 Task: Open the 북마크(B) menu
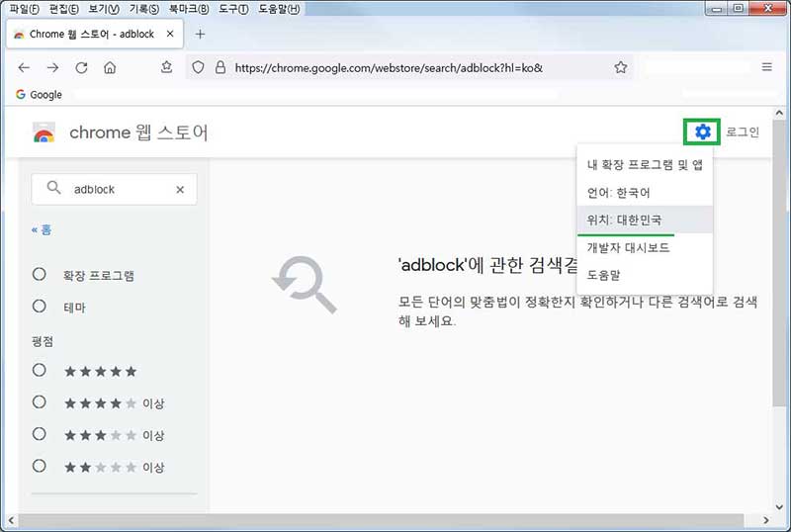189,9
